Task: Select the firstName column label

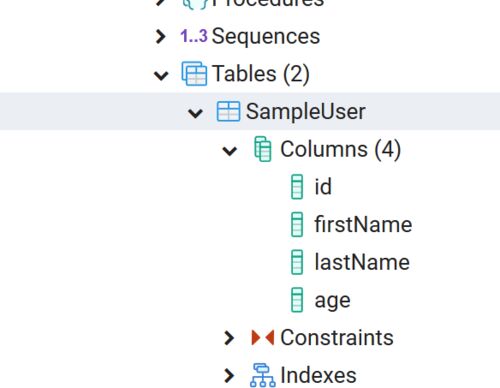Action: coord(363,224)
